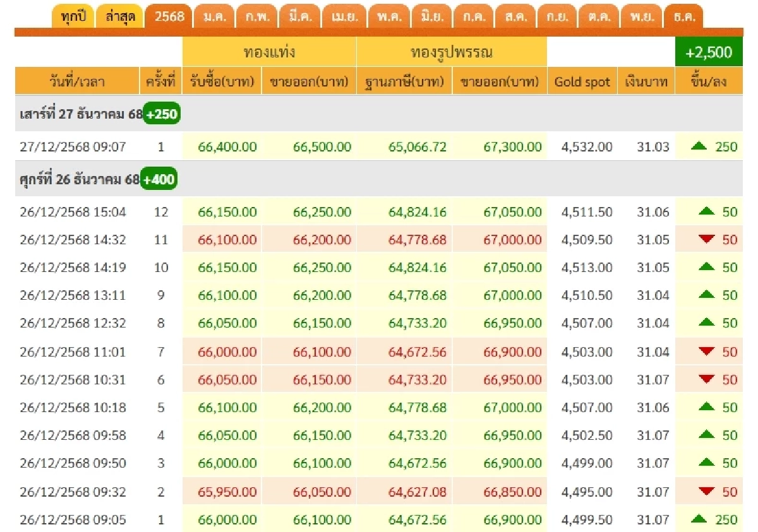Switch to the ล่าสุด tab
Image resolution: width=758 pixels, height=532 pixels.
tap(120, 17)
